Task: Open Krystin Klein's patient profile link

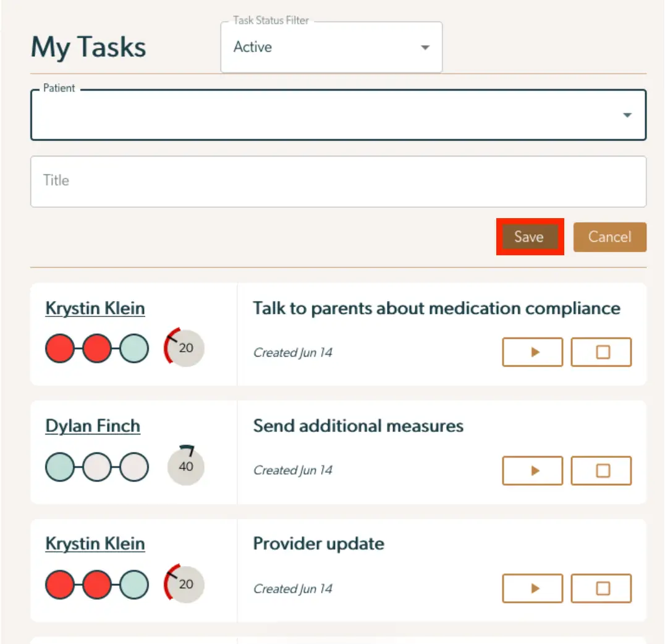Action: (95, 308)
